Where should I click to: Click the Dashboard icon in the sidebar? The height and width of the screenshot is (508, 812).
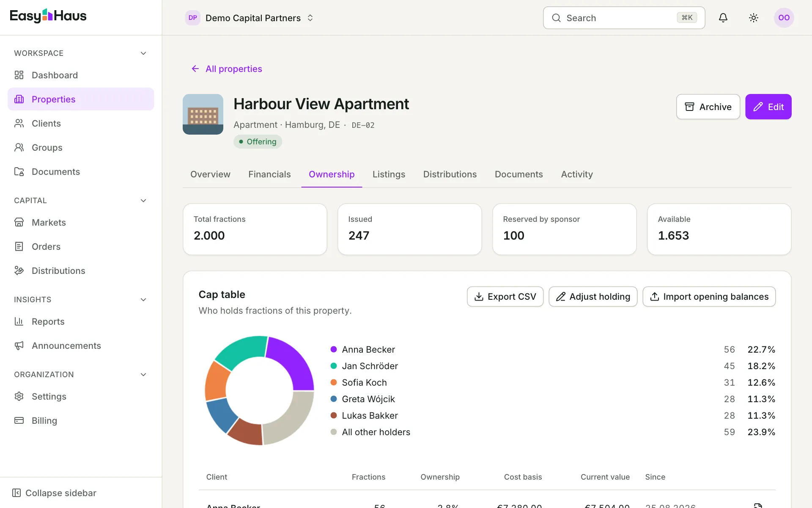[x=19, y=75]
